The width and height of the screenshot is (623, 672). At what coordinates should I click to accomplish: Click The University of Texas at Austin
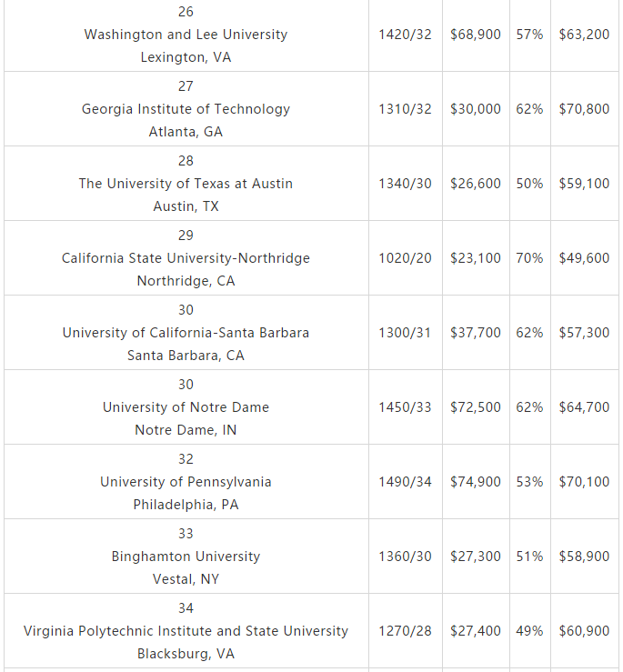[186, 184]
